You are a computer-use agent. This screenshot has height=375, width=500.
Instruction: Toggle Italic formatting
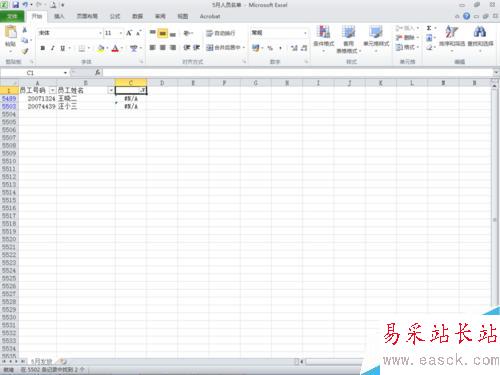(52, 48)
